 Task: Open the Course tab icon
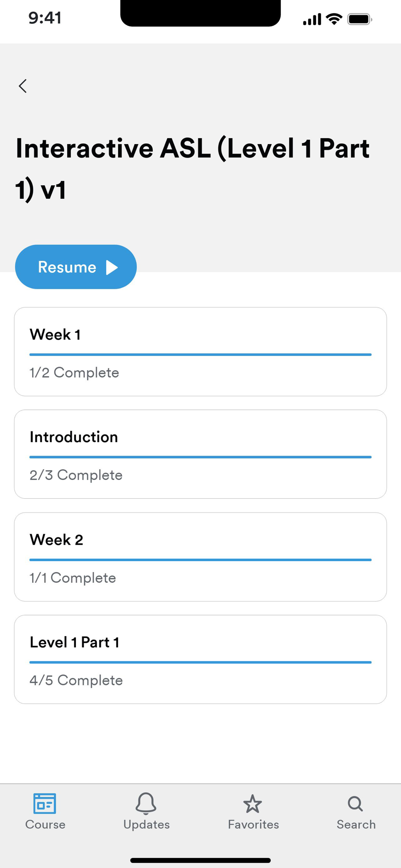[x=45, y=803]
